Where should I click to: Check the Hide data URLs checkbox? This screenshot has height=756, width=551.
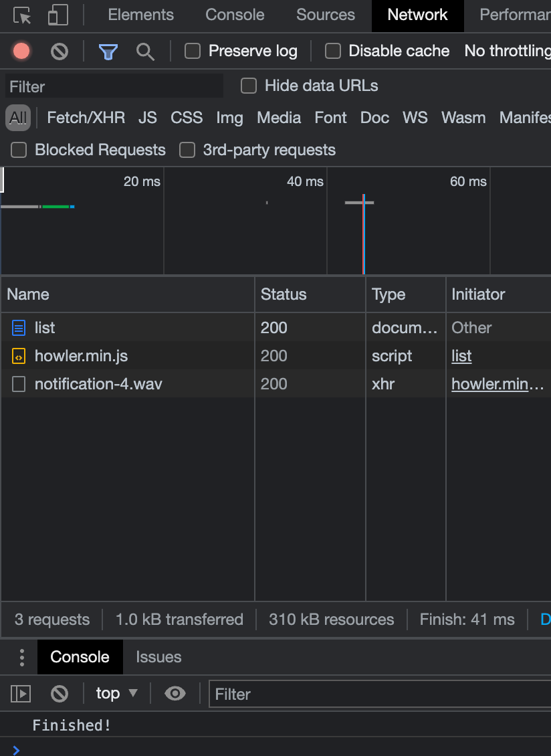pos(248,86)
